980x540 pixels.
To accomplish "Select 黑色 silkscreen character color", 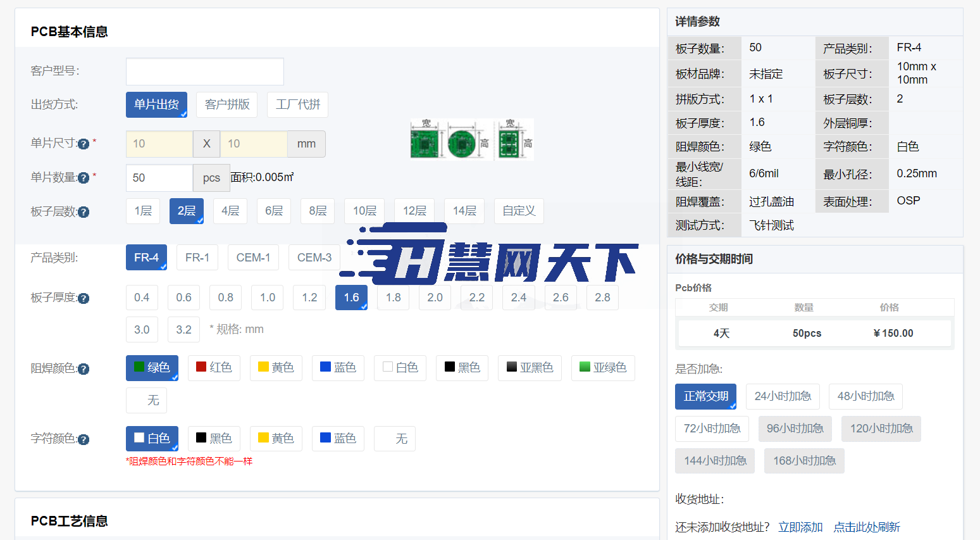I will click(x=214, y=439).
